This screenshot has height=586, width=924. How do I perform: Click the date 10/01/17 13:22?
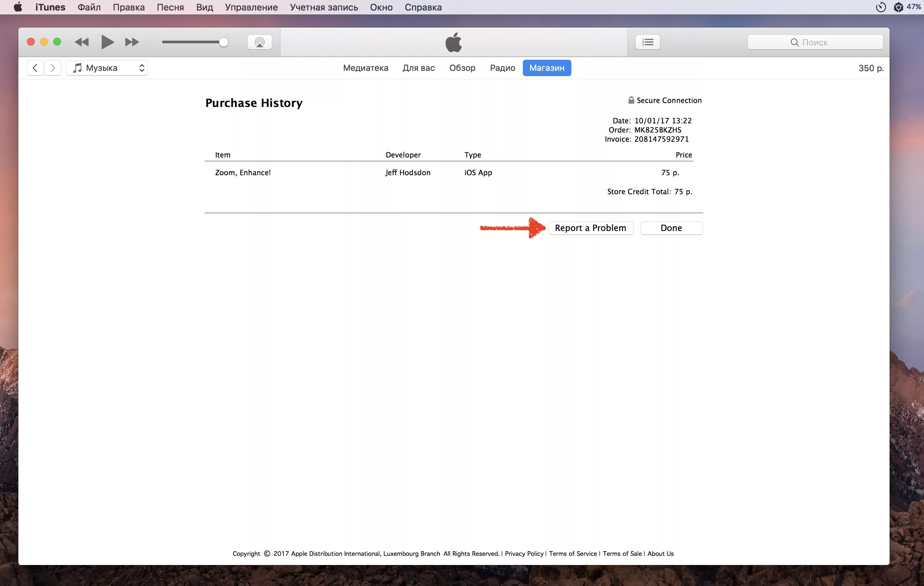[663, 120]
